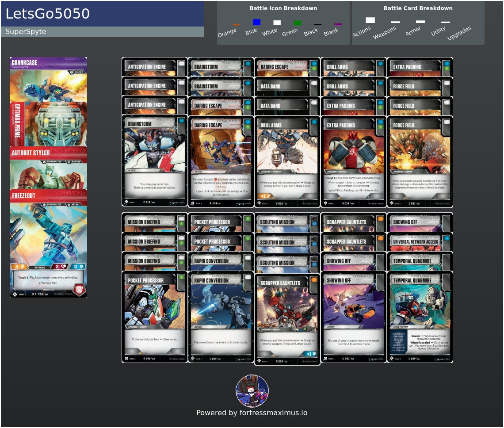Click the wave symbol at bottom of Temporal Quagmire card
504x428 pixels.
click(x=392, y=358)
